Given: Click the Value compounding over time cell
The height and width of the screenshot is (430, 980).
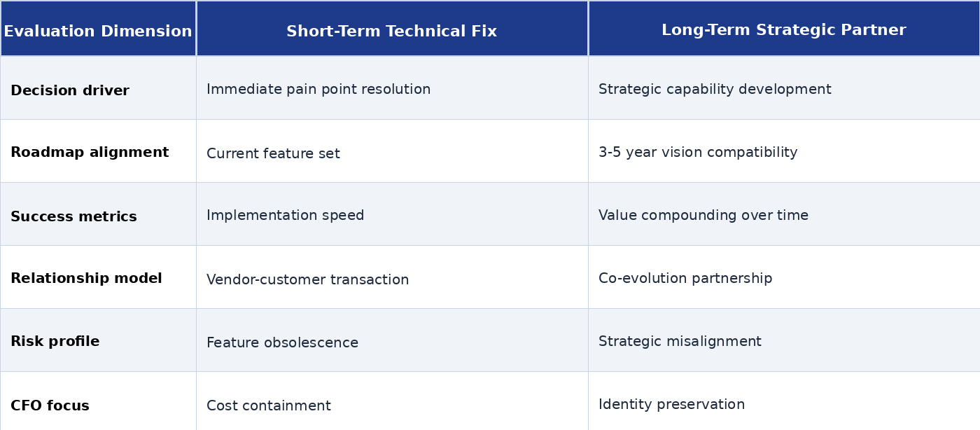Looking at the screenshot, I should pyautogui.click(x=703, y=216).
